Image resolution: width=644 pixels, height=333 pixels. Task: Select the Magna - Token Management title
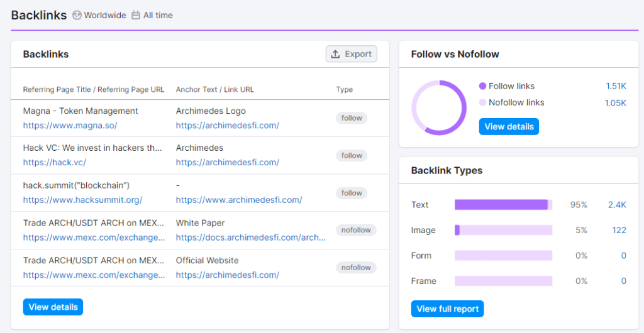[80, 111]
